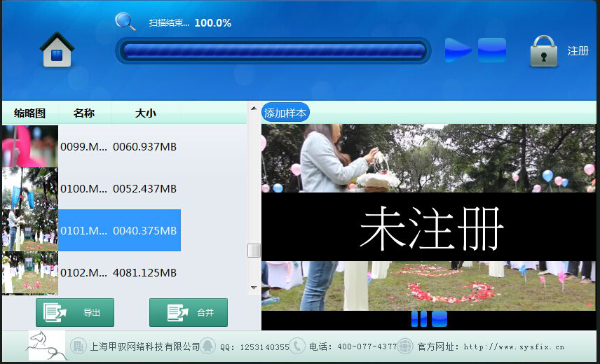
Task: Select highlighted file name 0101.M...
Action: point(84,231)
